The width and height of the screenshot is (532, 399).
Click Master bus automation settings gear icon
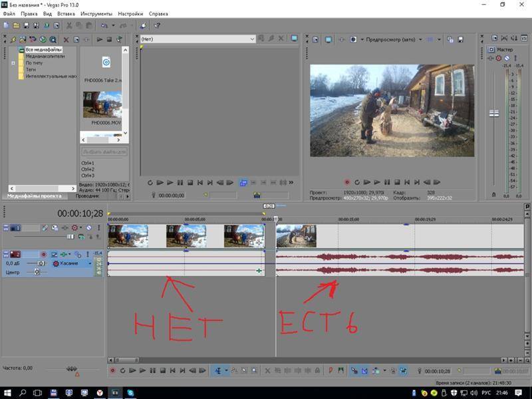[498, 59]
